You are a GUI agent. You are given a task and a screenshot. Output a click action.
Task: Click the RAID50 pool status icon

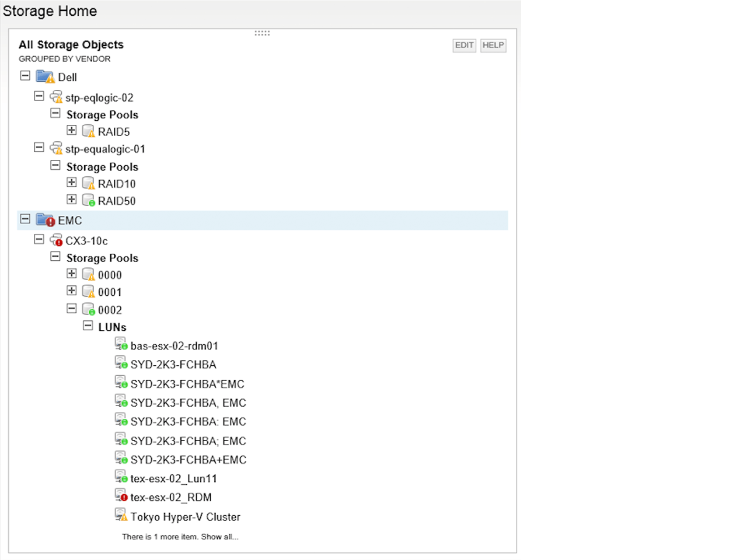pos(89,201)
